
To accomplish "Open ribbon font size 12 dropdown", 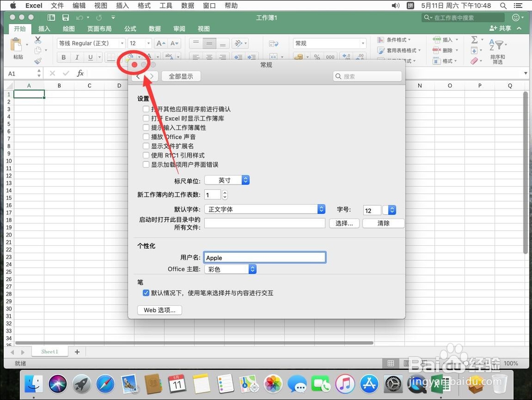I will coord(148,43).
